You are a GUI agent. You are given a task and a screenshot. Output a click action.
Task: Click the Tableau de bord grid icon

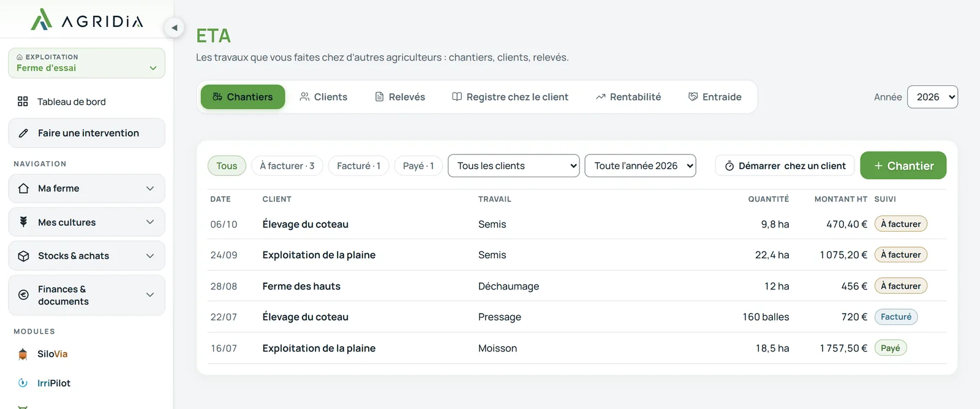click(x=23, y=102)
